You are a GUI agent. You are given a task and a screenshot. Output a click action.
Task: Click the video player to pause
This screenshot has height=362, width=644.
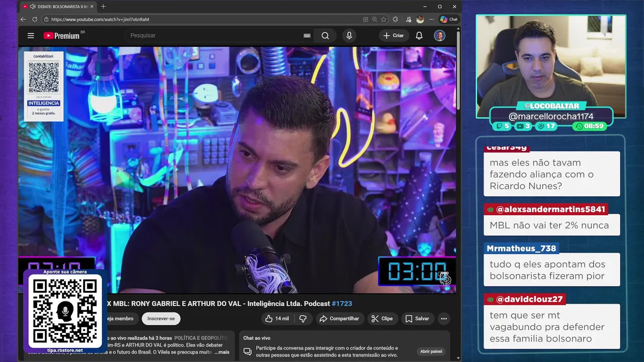pos(237,170)
